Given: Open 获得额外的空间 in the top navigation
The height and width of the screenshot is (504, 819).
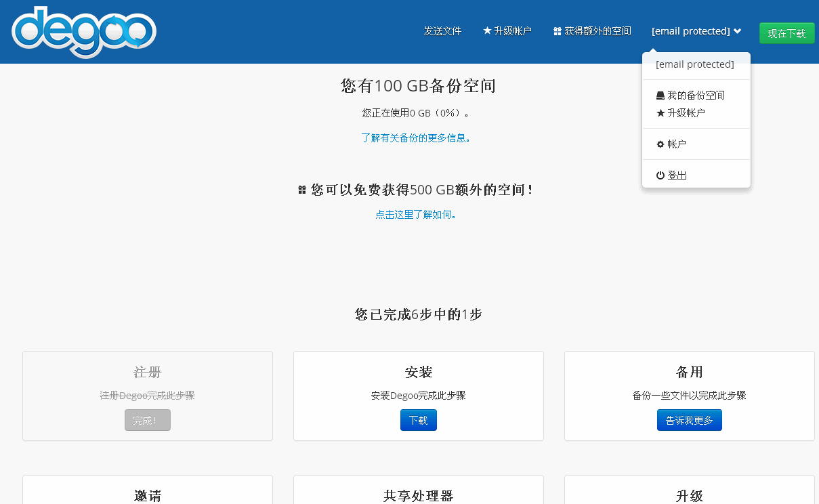Looking at the screenshot, I should [592, 31].
